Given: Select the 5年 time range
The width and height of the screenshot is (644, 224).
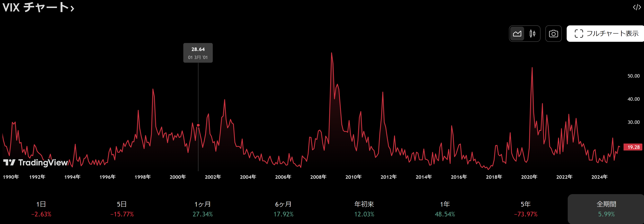Looking at the screenshot, I should click(526, 209).
